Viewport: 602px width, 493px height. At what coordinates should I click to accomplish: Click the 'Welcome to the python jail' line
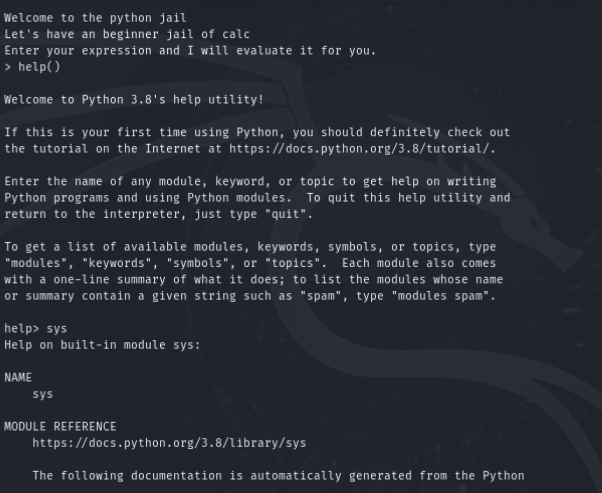[95, 18]
